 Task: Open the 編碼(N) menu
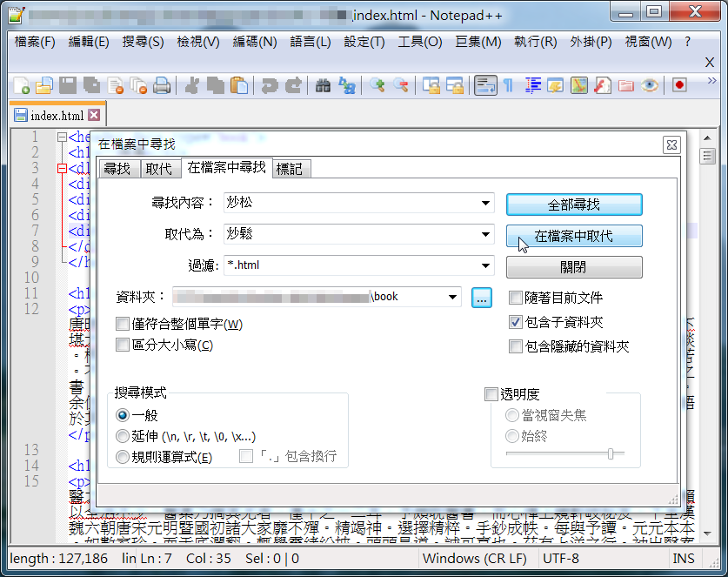point(255,42)
